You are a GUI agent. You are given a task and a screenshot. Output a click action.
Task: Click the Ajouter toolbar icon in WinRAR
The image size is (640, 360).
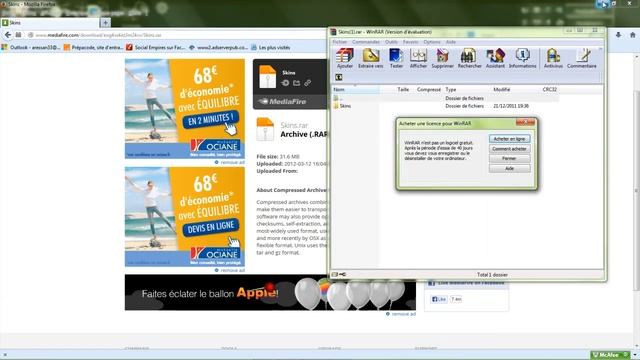[x=344, y=58]
